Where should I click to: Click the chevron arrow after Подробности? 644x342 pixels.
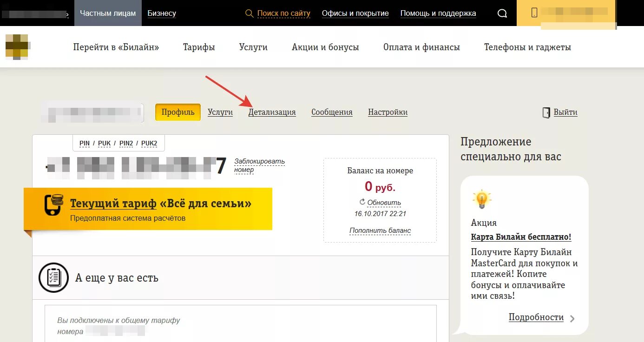(x=572, y=319)
